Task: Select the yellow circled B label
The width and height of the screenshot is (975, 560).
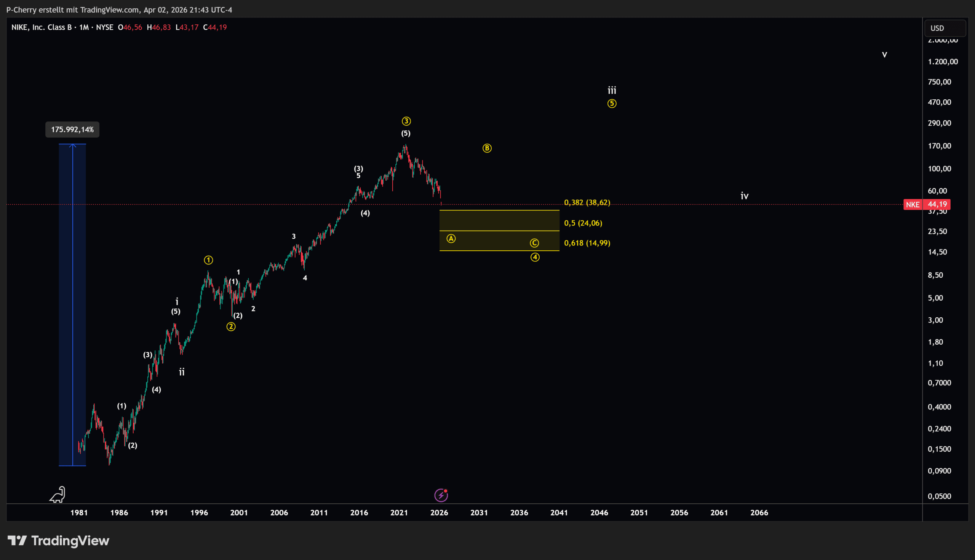Action: click(487, 148)
